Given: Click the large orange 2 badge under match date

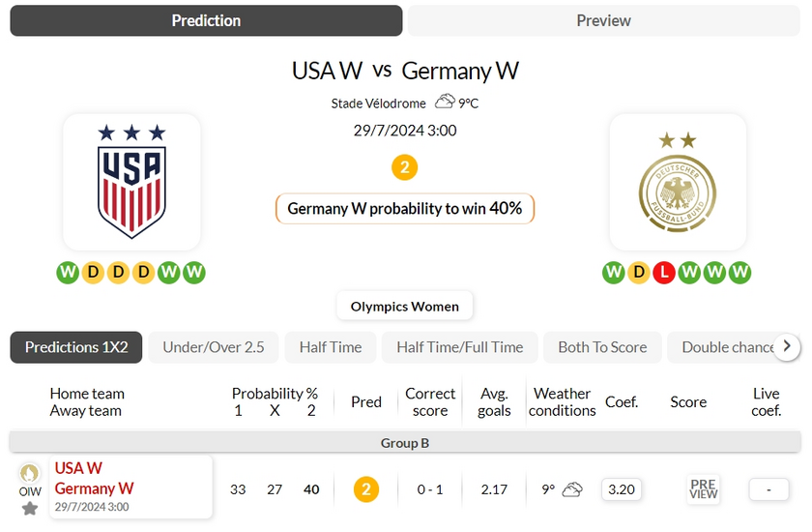Looking at the screenshot, I should coord(404,168).
